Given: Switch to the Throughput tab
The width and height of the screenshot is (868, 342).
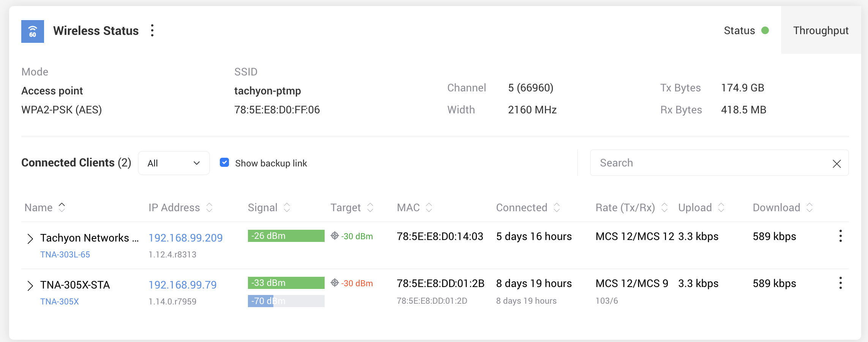Looking at the screenshot, I should point(821,30).
